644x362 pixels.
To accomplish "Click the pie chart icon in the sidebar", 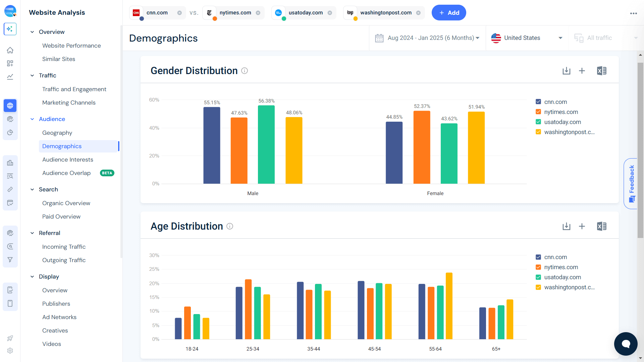I will [10, 132].
